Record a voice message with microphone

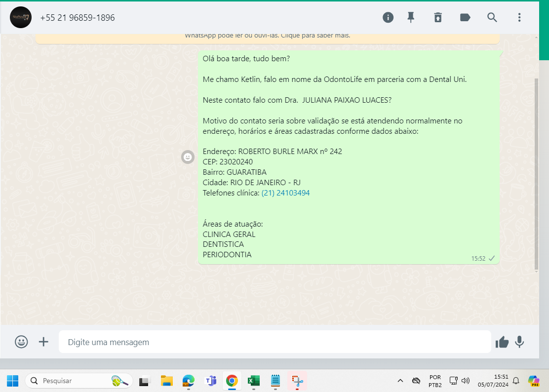[519, 342]
